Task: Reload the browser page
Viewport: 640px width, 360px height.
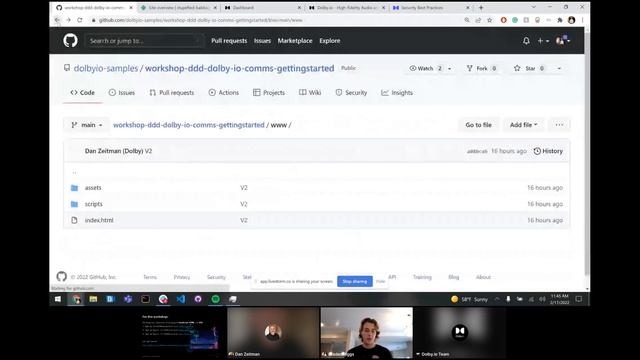Action: [x=80, y=20]
